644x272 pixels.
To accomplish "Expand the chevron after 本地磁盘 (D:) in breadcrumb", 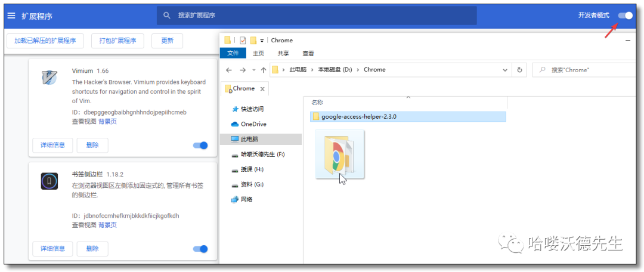I will click(358, 70).
